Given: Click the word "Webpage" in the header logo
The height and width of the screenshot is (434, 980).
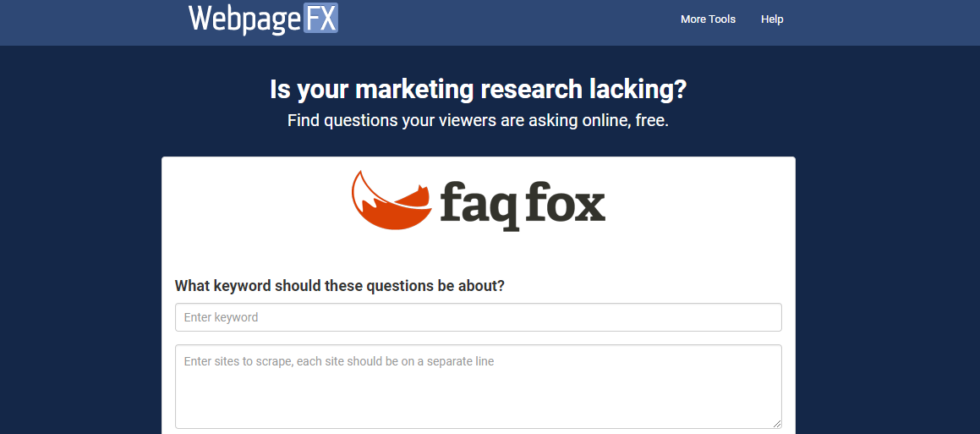Looking at the screenshot, I should point(244,19).
